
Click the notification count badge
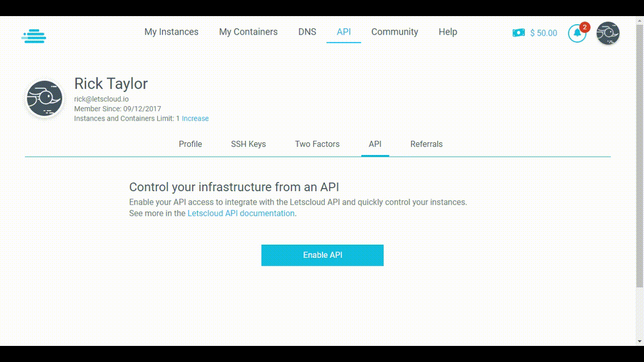pos(584,28)
